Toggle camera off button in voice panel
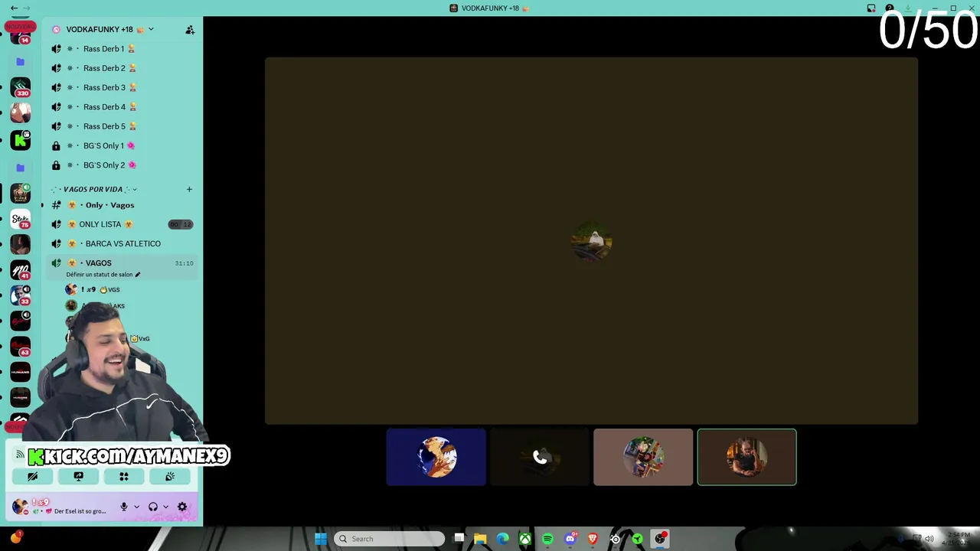Image resolution: width=980 pixels, height=551 pixels. click(33, 476)
